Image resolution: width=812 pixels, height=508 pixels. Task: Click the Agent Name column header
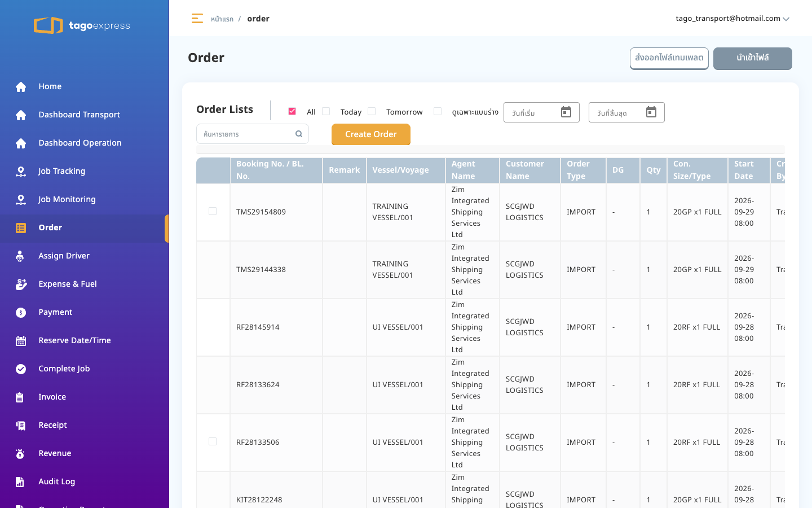click(x=473, y=170)
